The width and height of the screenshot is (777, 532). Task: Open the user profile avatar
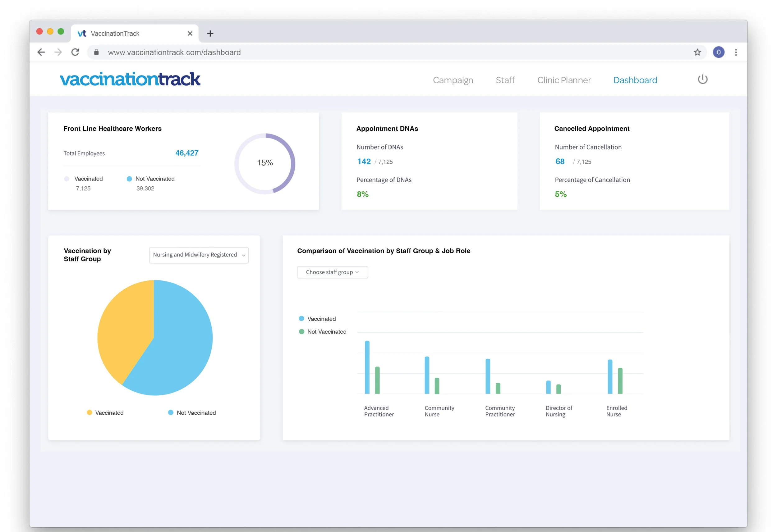(x=719, y=52)
